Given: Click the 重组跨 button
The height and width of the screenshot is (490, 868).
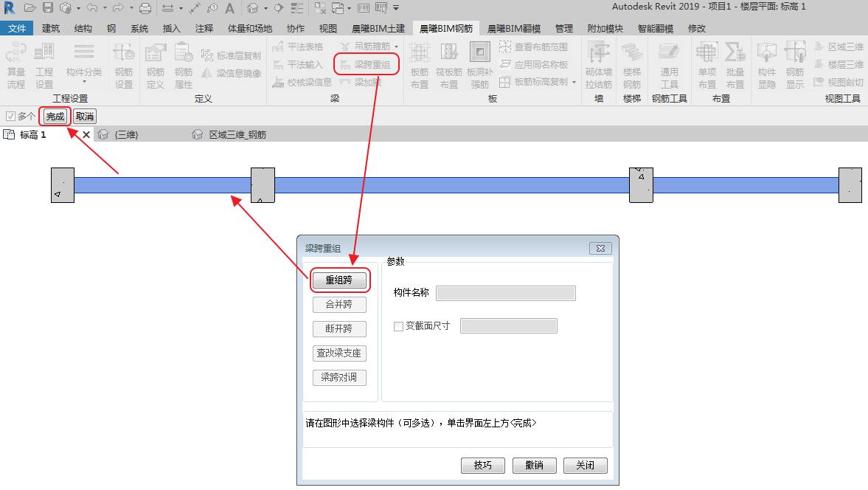Looking at the screenshot, I should (x=338, y=280).
